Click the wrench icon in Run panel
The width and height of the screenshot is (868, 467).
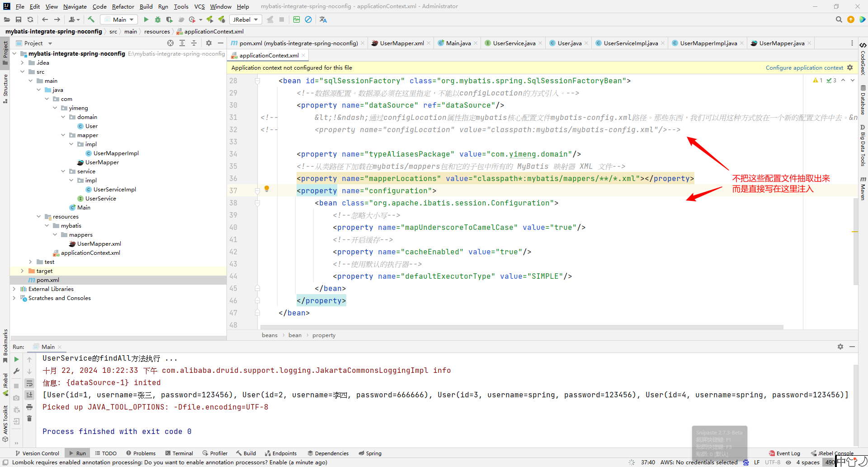[16, 371]
